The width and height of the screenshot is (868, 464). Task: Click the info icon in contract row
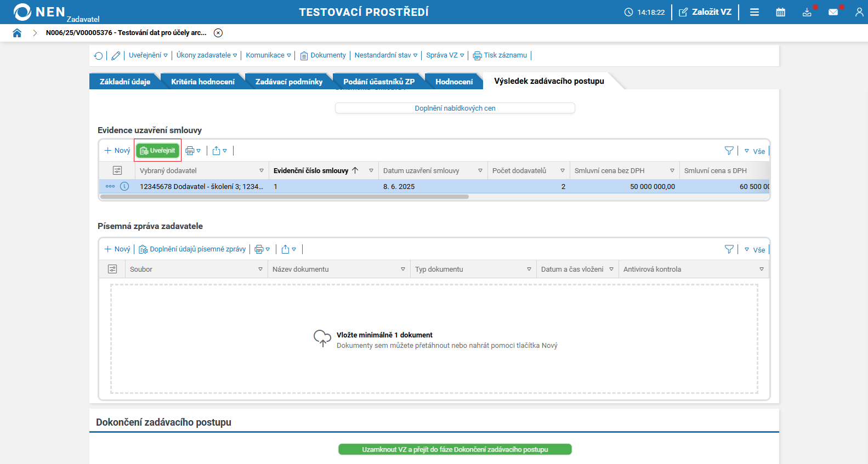[124, 186]
